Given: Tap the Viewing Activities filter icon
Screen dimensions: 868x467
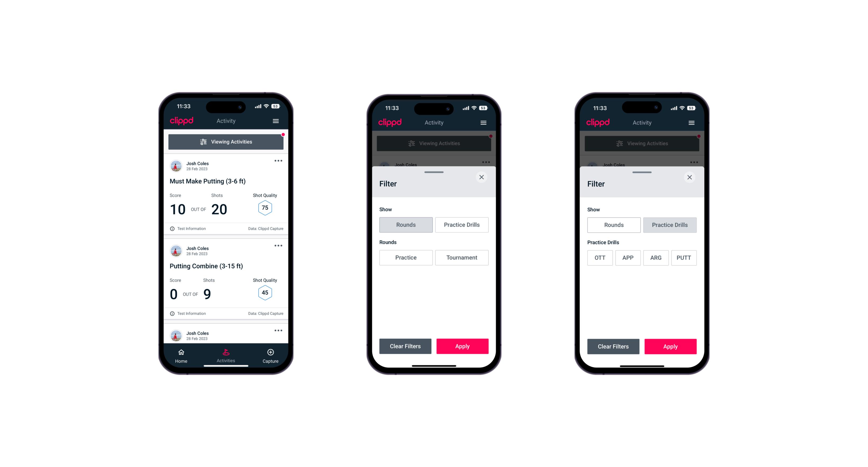Looking at the screenshot, I should 204,142.
